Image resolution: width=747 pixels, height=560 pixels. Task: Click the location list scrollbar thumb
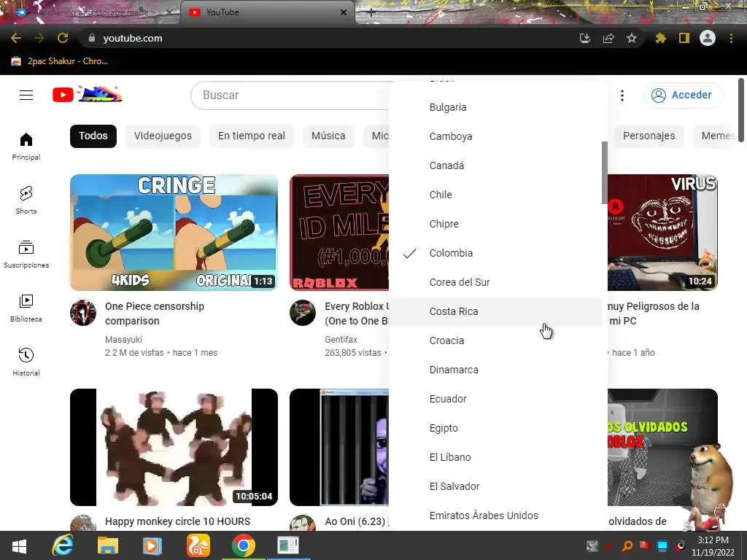pyautogui.click(x=605, y=172)
